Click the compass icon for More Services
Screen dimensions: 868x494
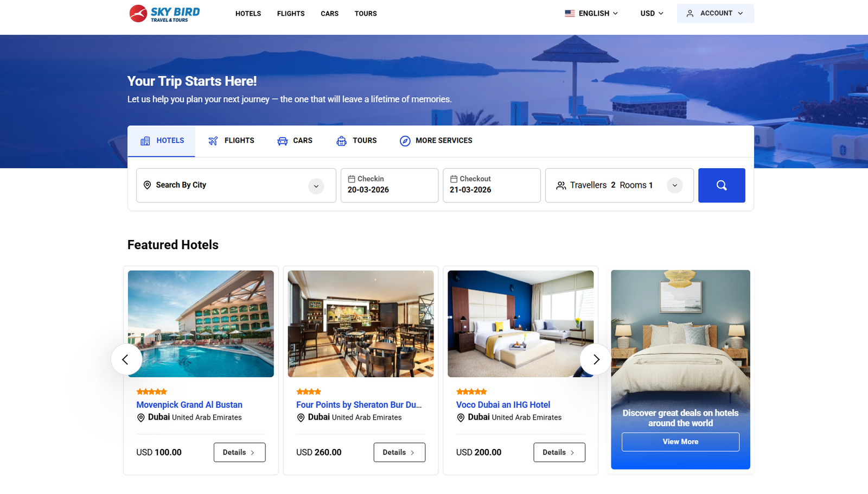pos(405,141)
